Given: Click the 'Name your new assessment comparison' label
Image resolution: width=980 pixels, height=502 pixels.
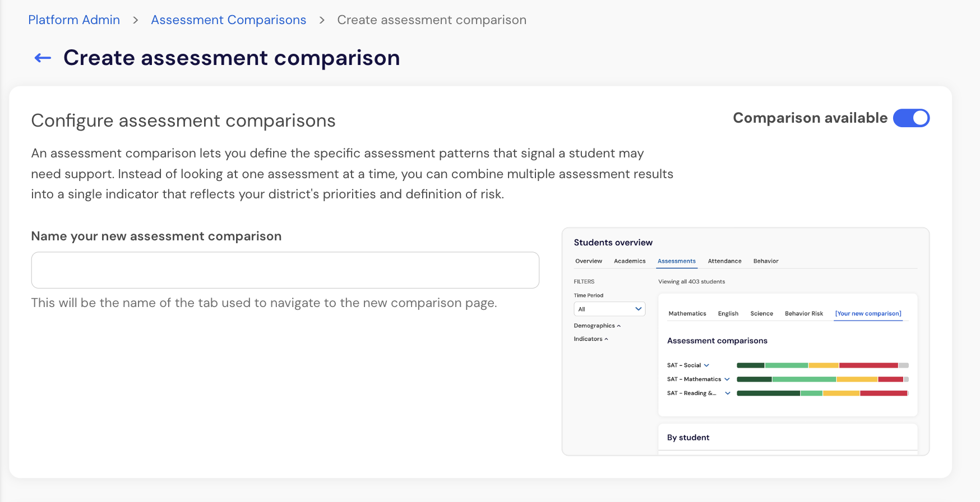Looking at the screenshot, I should point(156,236).
